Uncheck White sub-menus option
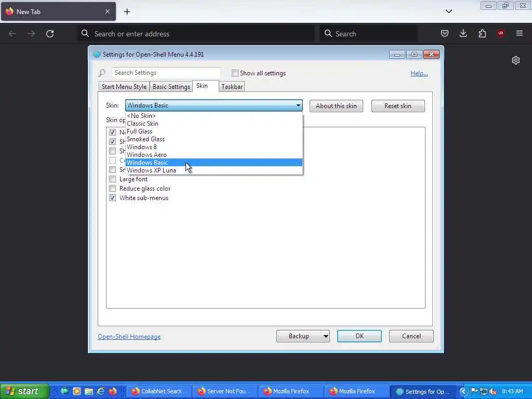This screenshot has width=532, height=399. coord(112,198)
